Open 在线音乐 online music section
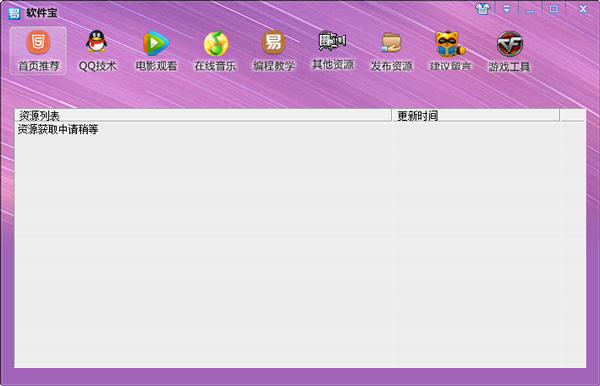 215,50
